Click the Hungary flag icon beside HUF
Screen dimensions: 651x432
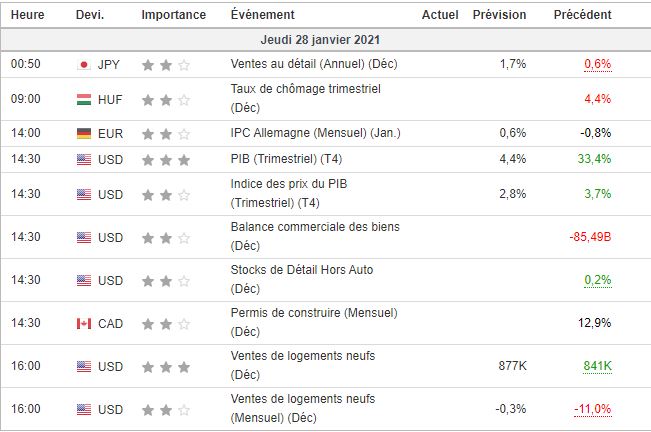coord(84,99)
